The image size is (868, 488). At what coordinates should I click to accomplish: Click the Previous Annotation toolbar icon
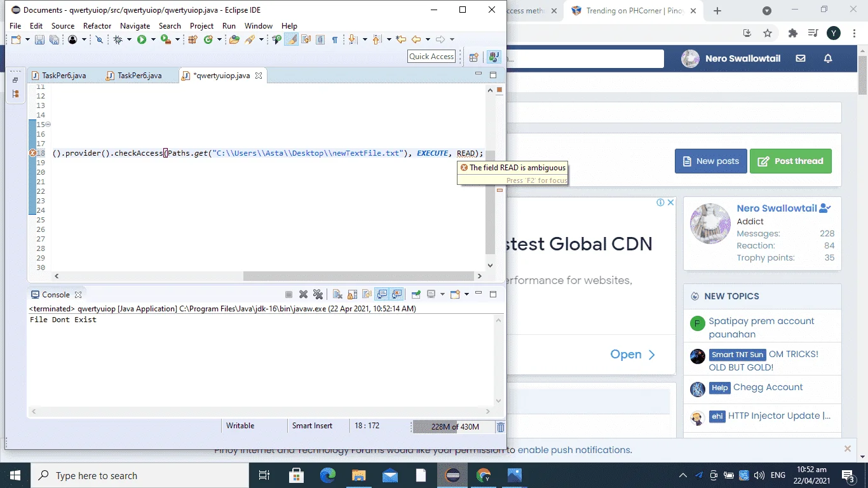coord(376,39)
